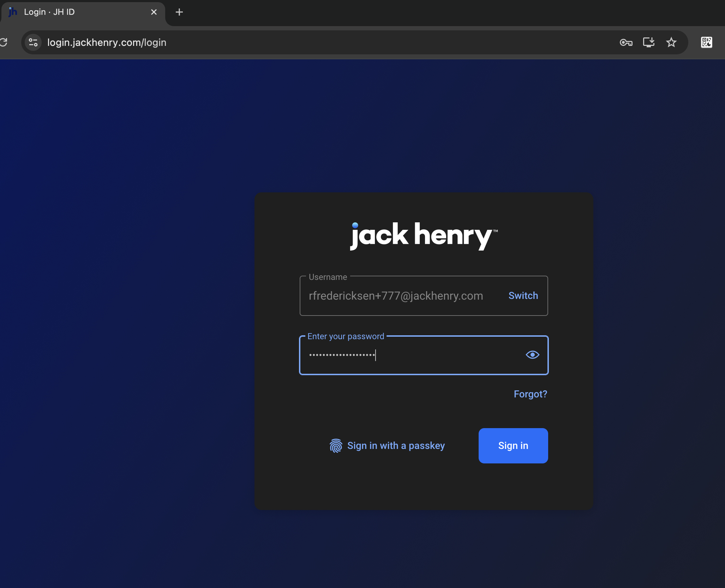Click inside the Enter your password field

[x=406, y=355]
